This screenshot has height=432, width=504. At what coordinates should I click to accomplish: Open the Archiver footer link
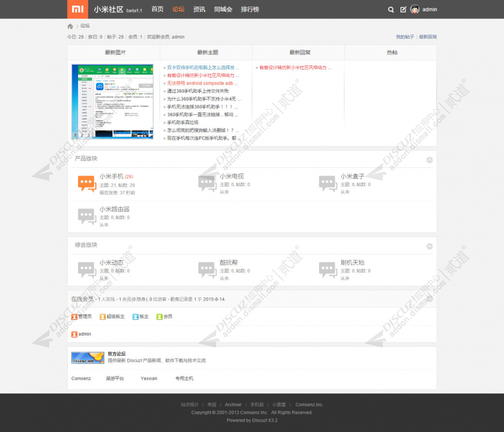[233, 405]
